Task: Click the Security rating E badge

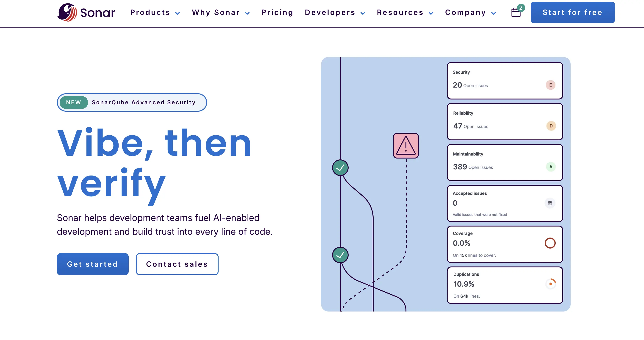Action: [x=550, y=85]
